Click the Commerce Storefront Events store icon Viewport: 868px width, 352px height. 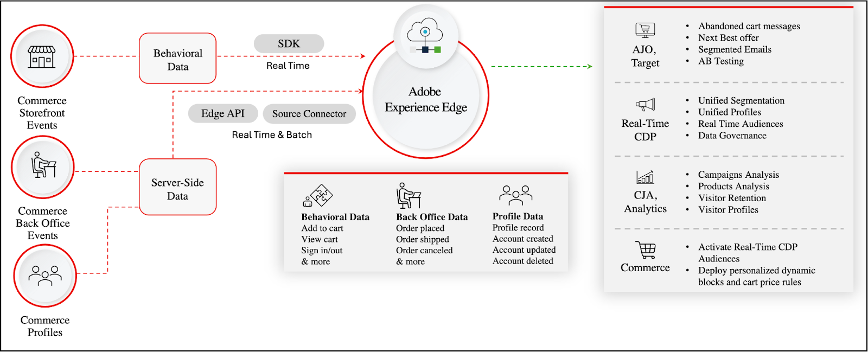coord(42,56)
